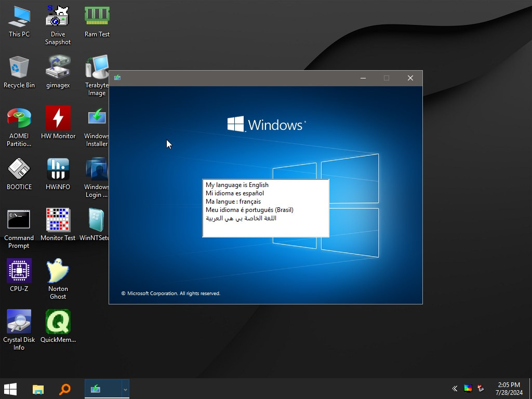Click the color display tray icon
532x399 pixels.
click(x=468, y=389)
